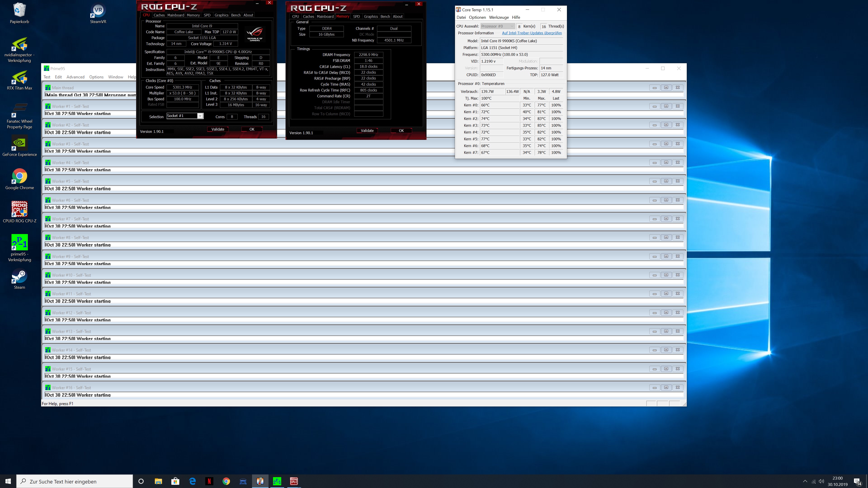Click the Windows search input field
The image size is (868, 488).
74,481
